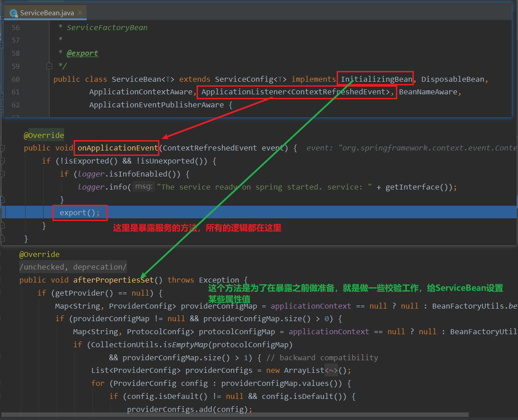Switch to the ServiceBean.java editor tab
This screenshot has height=420, width=518.
(x=46, y=13)
